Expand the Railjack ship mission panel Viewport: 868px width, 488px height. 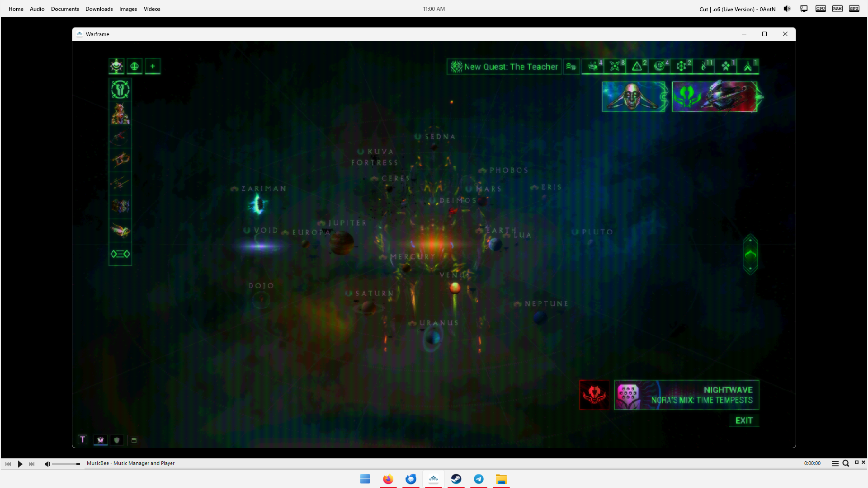(715, 97)
